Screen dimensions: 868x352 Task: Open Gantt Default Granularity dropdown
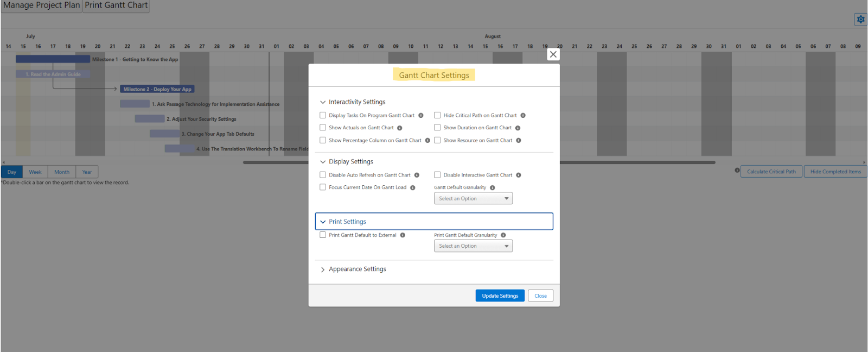[x=473, y=199]
